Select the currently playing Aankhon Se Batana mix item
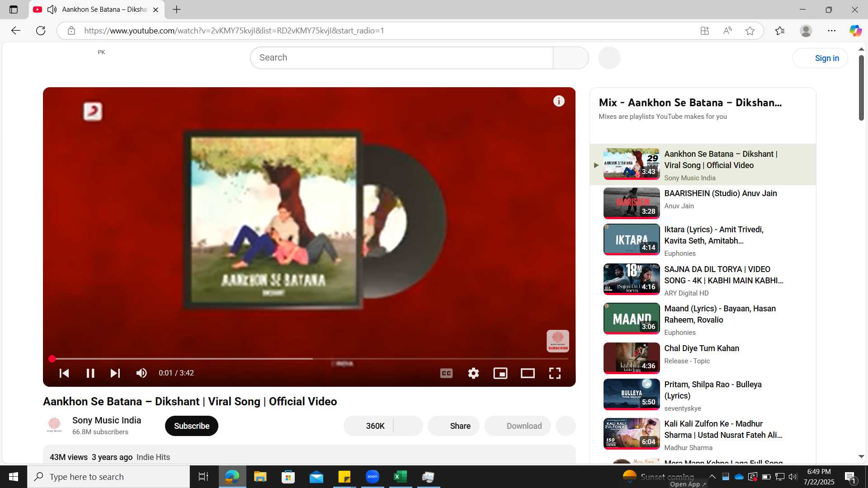The image size is (868, 488). (x=703, y=164)
